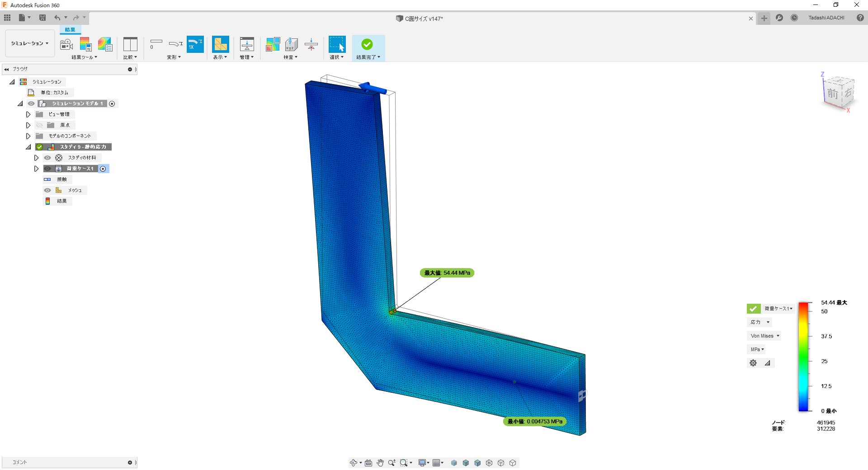
Task: Click the legend settings gear icon
Action: click(x=753, y=363)
